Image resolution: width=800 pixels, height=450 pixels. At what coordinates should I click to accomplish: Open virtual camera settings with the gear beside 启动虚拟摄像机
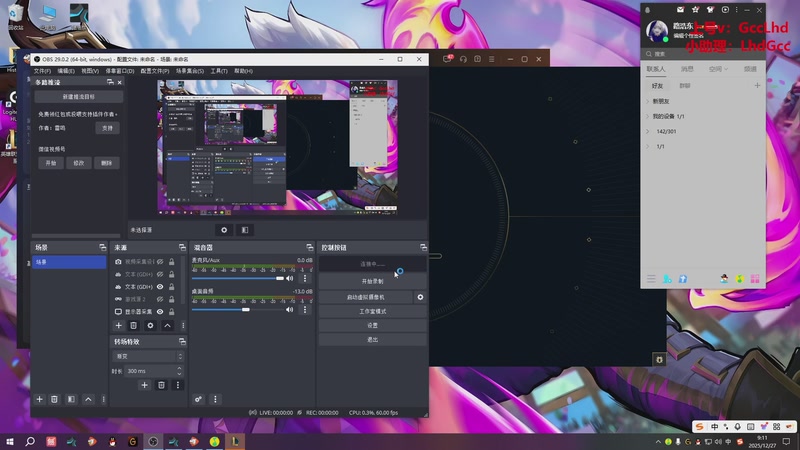[x=420, y=297]
